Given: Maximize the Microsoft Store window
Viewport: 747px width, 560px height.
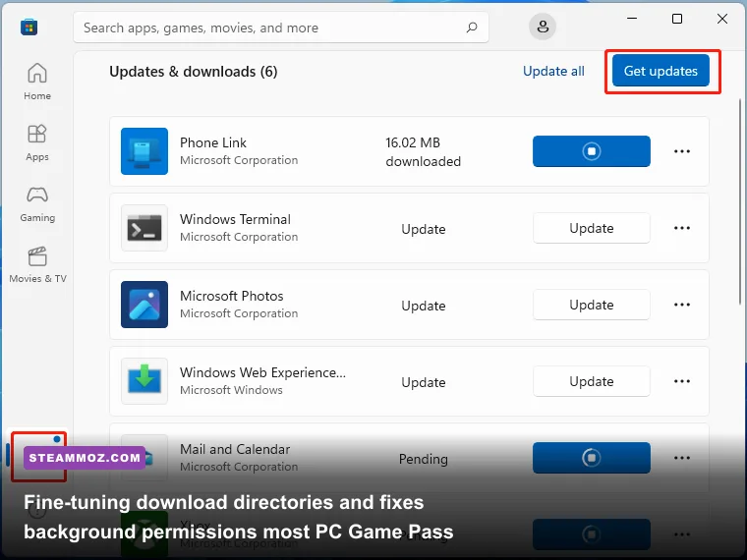Looking at the screenshot, I should pyautogui.click(x=677, y=19).
